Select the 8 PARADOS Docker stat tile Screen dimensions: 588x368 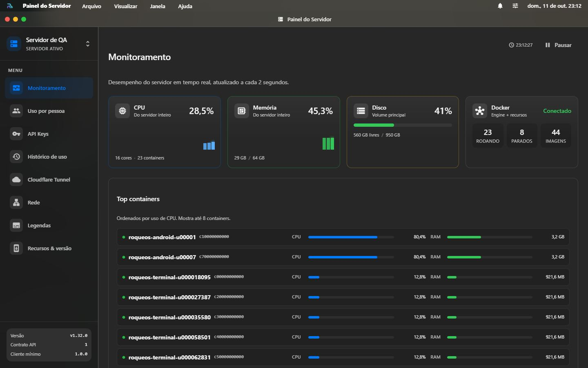pyautogui.click(x=522, y=136)
